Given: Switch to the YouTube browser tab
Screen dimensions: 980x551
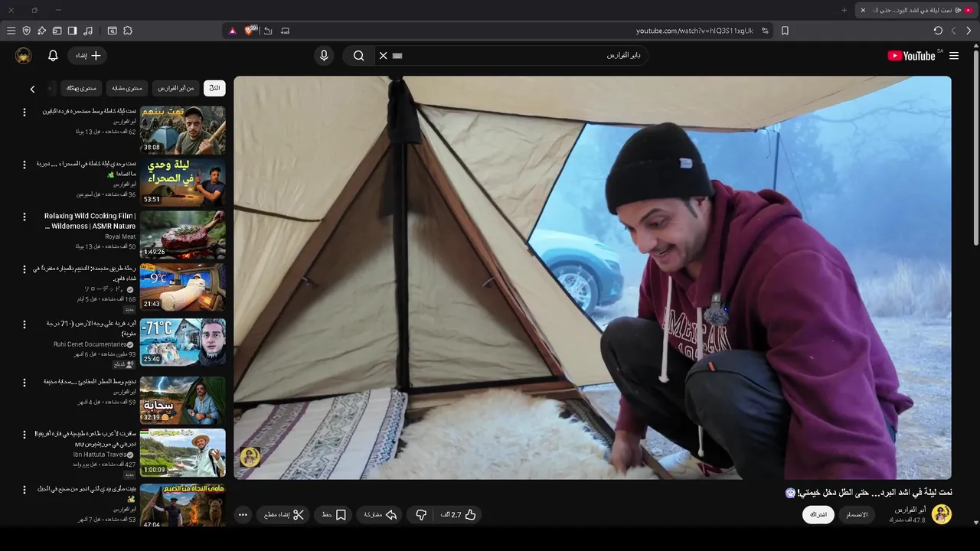Looking at the screenshot, I should [x=915, y=10].
